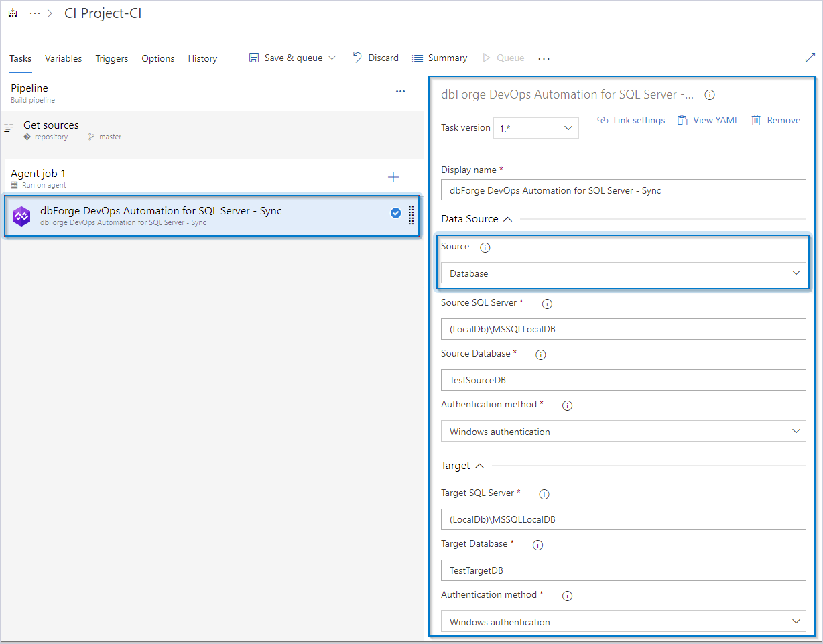Viewport: 823px width, 644px height.
Task: Click the View YAML link
Action: tap(708, 120)
